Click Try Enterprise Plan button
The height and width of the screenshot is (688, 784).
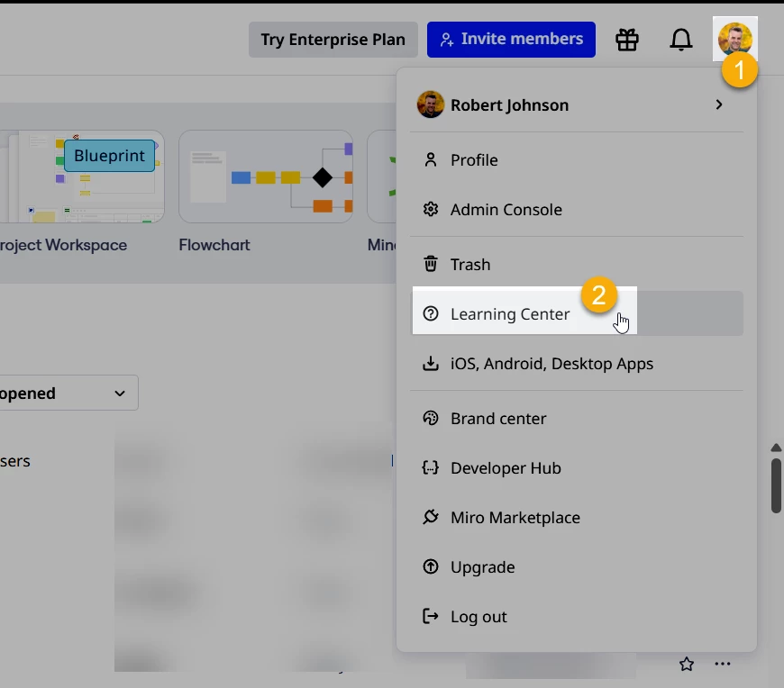333,40
